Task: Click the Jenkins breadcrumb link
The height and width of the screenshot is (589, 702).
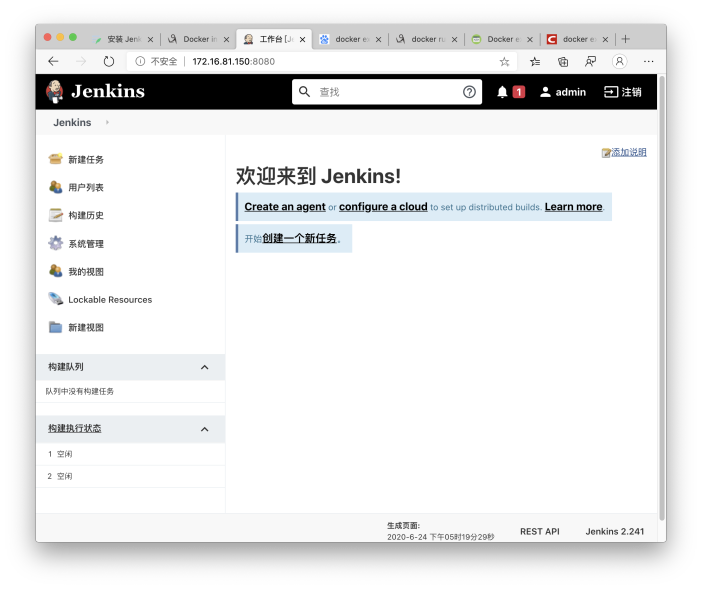Action: [x=72, y=122]
